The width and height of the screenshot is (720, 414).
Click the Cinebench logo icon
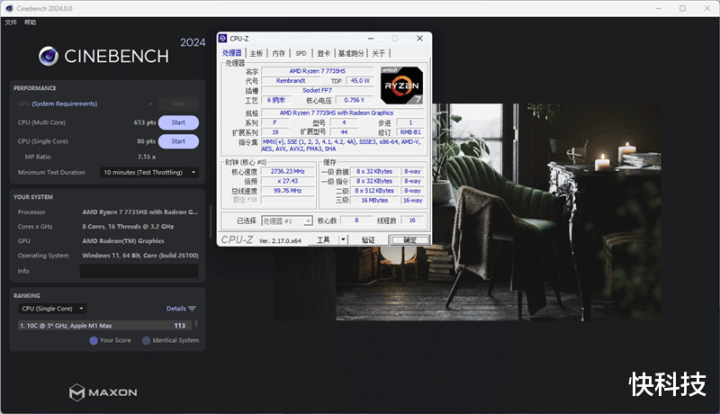click(49, 56)
